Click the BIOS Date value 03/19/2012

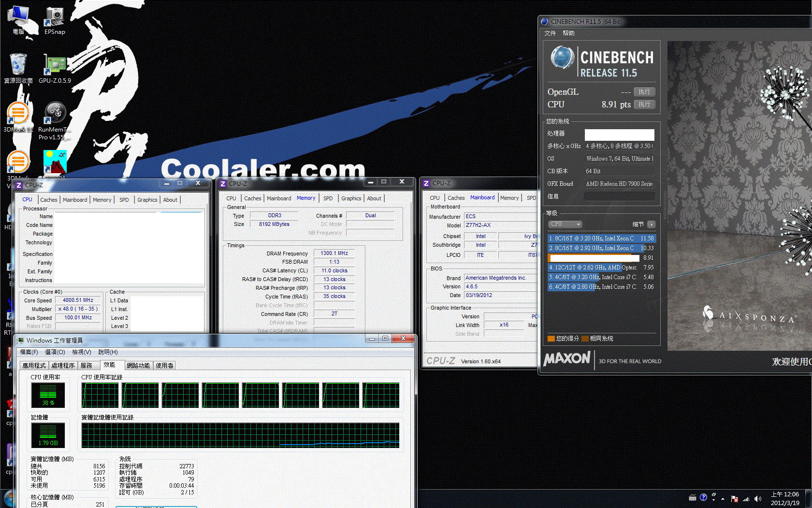[x=500, y=295]
